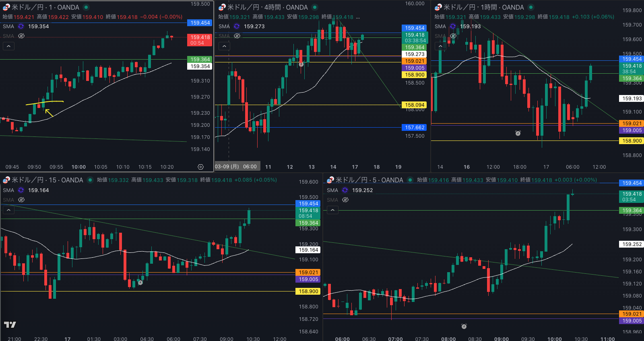Click the alarm clock icon in 4-hour chart
The width and height of the screenshot is (644, 341).
pyautogui.click(x=301, y=64)
